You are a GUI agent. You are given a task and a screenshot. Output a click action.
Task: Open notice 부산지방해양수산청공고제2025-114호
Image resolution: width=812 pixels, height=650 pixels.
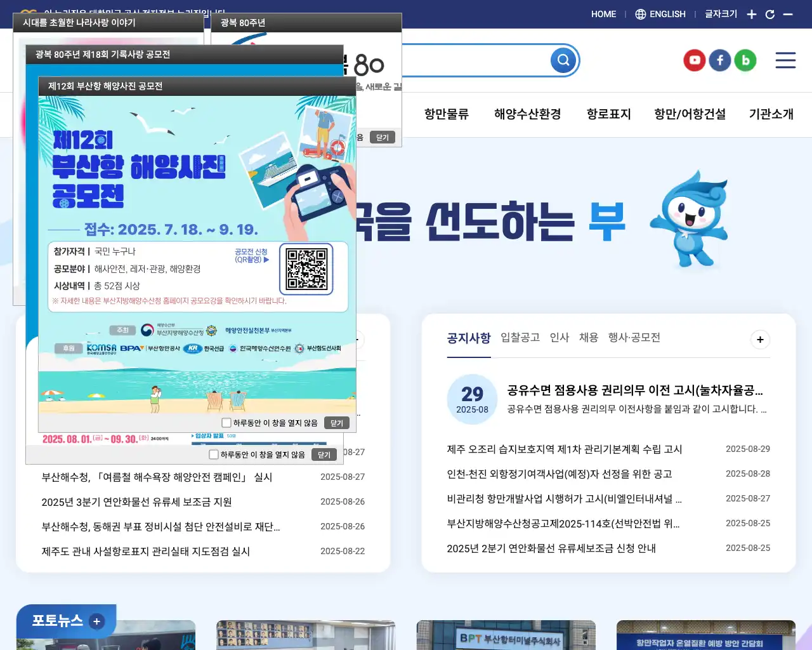pyautogui.click(x=563, y=524)
